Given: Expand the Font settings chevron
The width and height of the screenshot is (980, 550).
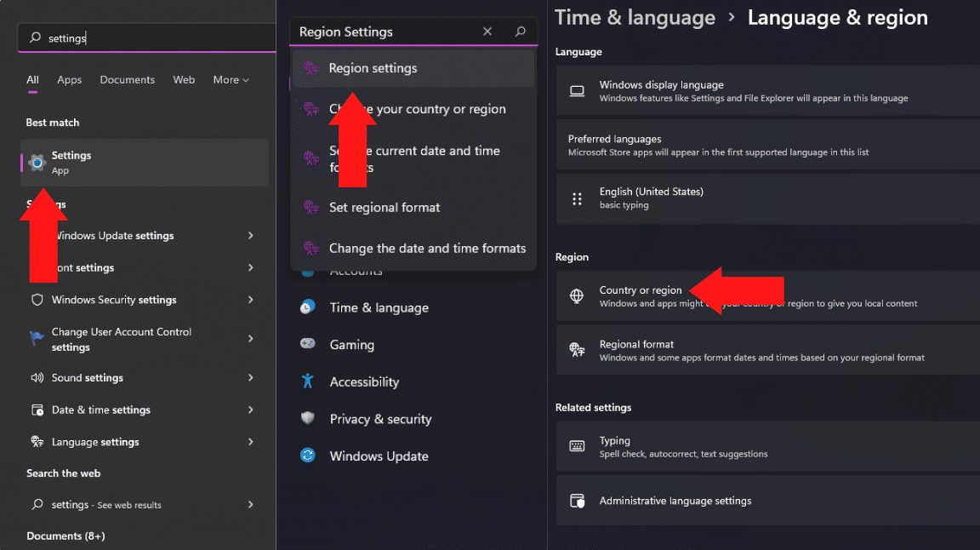Looking at the screenshot, I should [x=251, y=267].
